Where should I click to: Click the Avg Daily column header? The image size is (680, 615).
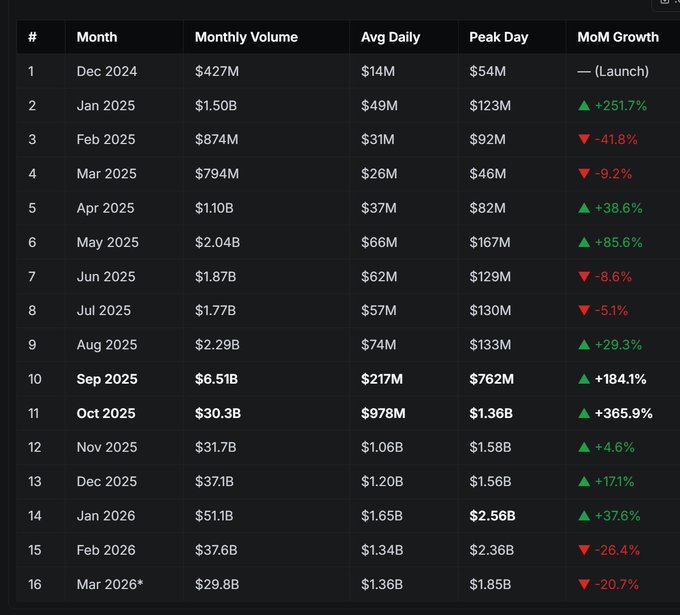click(x=390, y=37)
